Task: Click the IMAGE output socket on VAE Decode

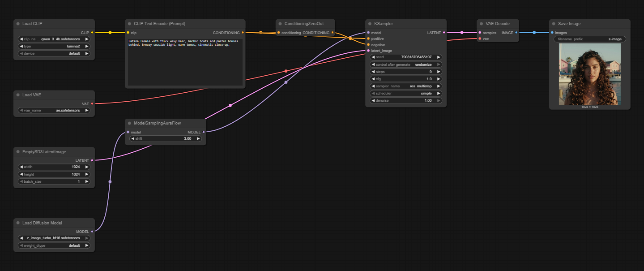Action: (x=516, y=33)
